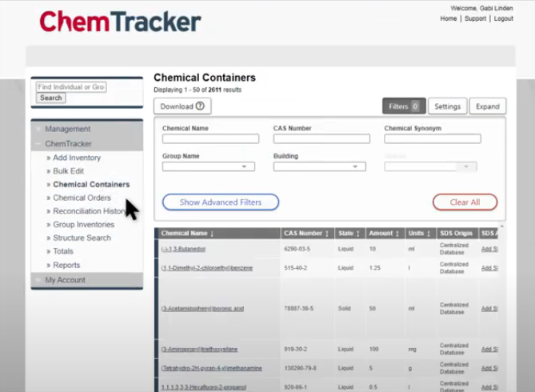This screenshot has width=535, height=392.
Task: Toggle the Filters button
Action: click(403, 106)
